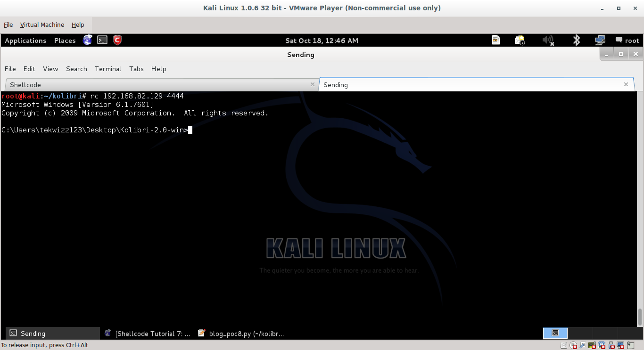Open the terminal Help menu
644x350 pixels.
[158, 69]
